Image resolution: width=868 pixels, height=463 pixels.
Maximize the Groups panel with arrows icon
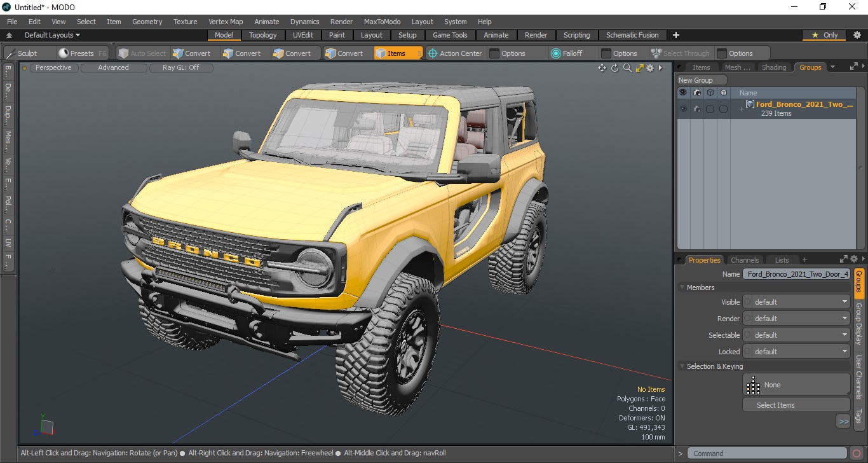(x=853, y=67)
